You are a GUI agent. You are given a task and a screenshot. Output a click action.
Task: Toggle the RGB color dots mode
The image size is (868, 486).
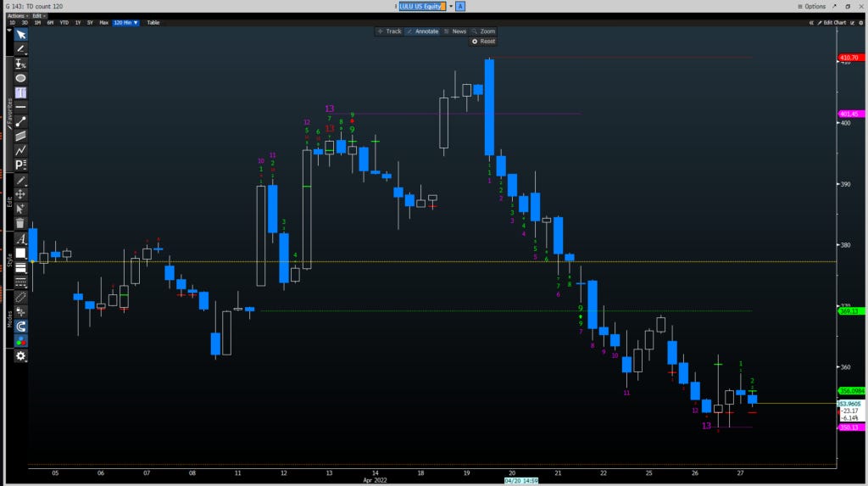pyautogui.click(x=20, y=341)
